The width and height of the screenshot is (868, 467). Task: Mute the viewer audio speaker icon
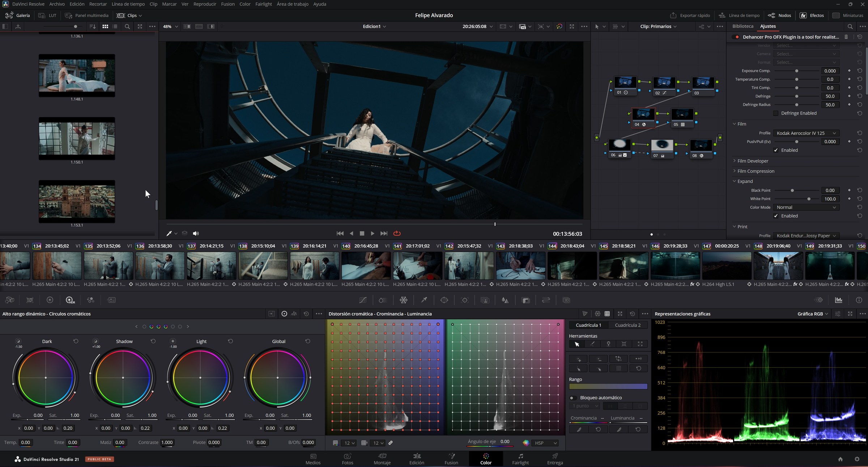196,233
